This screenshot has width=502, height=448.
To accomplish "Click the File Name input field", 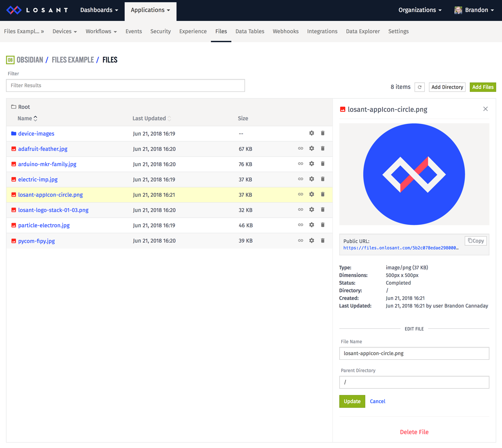I will [x=414, y=353].
